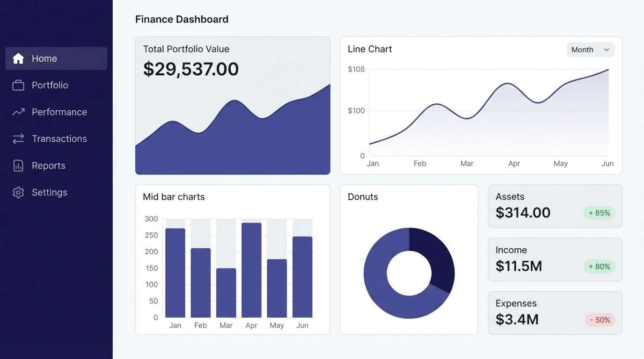Click the chevron beside Month
Screen dimensions: 644x359
pyautogui.click(x=607, y=50)
